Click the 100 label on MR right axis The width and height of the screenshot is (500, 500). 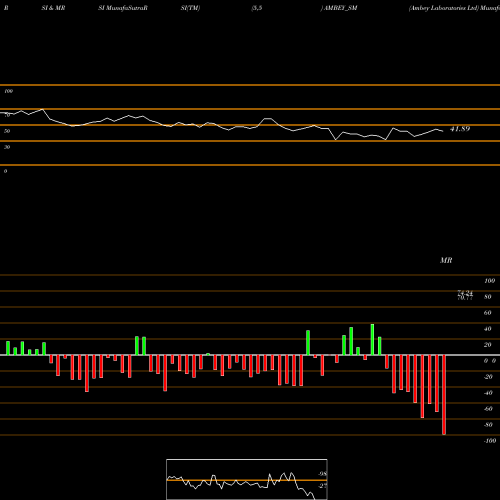489,281
